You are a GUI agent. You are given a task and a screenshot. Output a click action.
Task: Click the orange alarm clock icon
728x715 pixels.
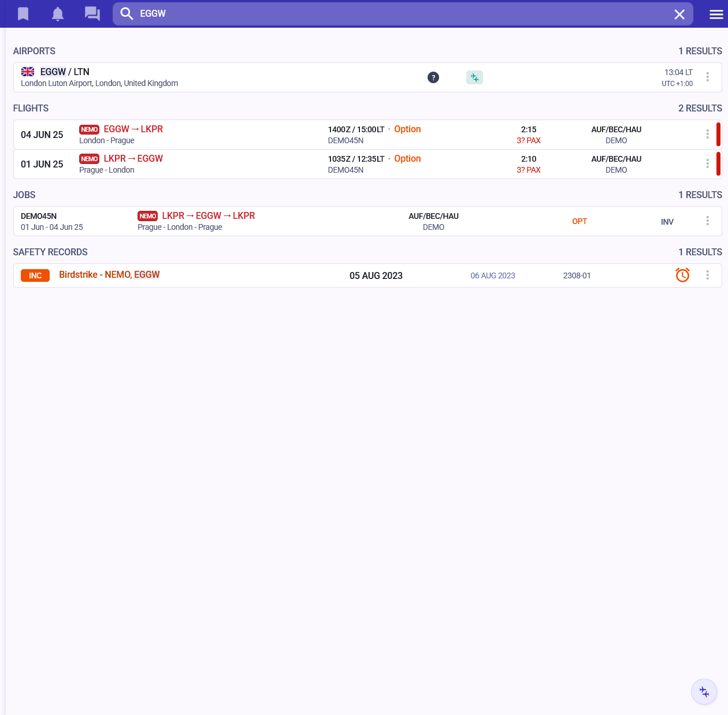(x=682, y=275)
